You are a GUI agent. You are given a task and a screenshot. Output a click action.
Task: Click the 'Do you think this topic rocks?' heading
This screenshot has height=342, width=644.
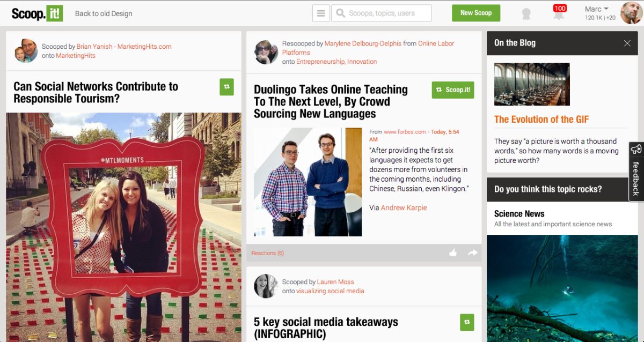(x=548, y=189)
